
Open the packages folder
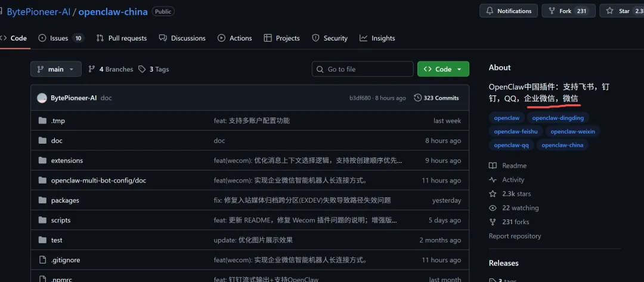[65, 200]
